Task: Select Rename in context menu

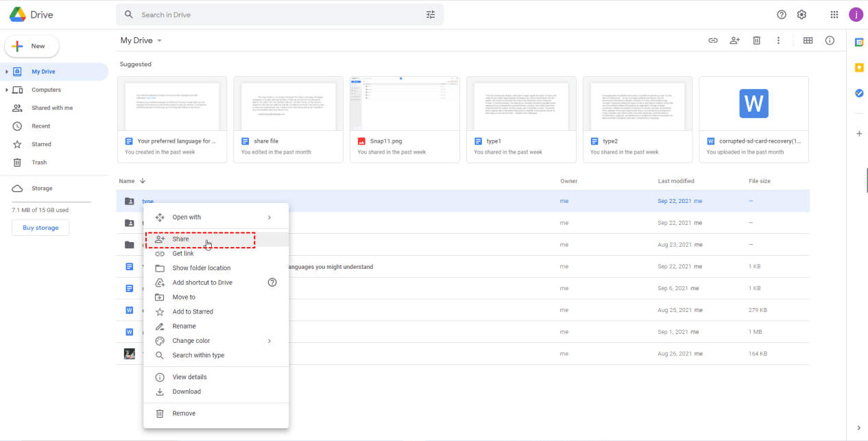Action: pyautogui.click(x=216, y=326)
